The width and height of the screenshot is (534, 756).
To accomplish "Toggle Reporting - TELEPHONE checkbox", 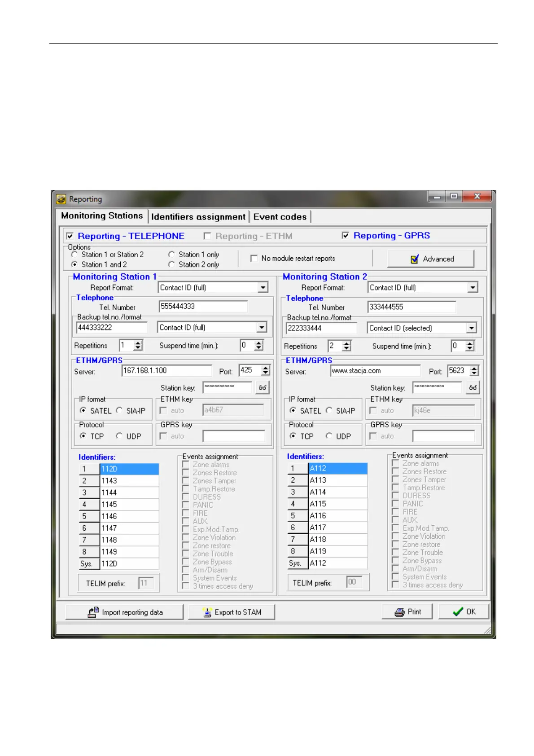I will point(70,236).
